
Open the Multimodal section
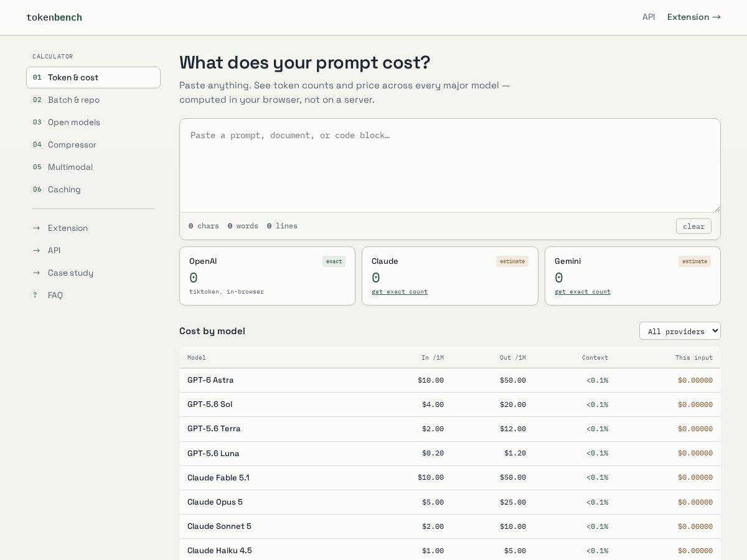93,167
